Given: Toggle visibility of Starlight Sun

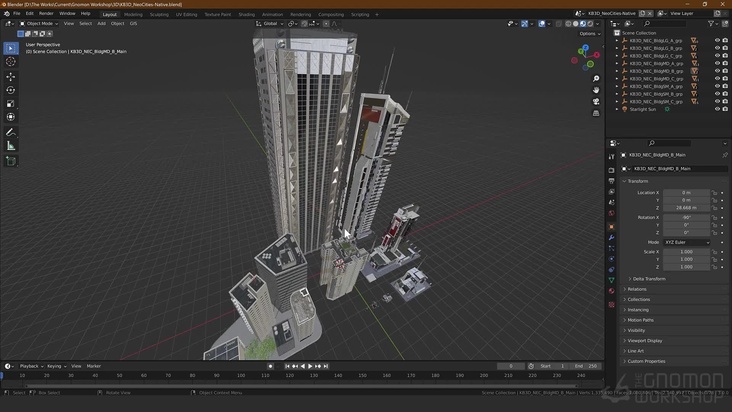Looking at the screenshot, I should coord(717,109).
